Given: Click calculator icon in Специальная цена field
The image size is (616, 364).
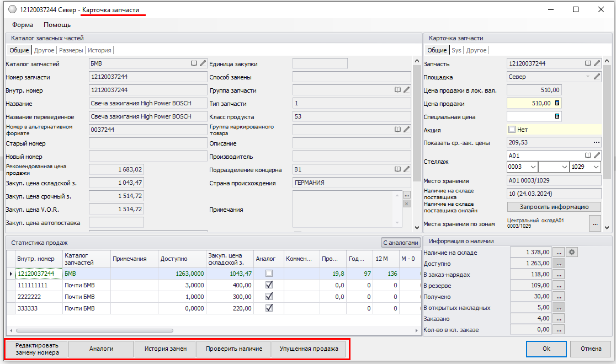Looking at the screenshot, I should 557,116.
